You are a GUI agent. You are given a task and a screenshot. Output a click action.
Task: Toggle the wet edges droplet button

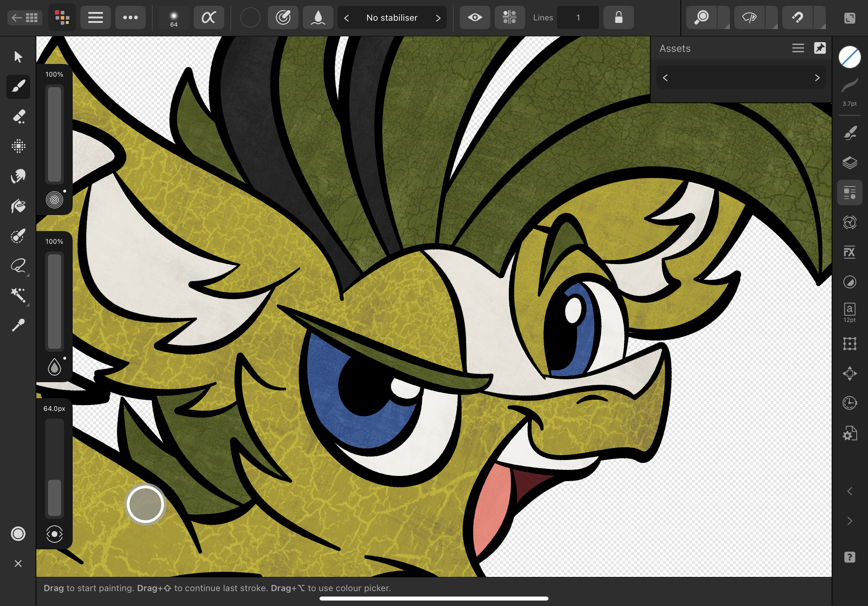point(318,17)
